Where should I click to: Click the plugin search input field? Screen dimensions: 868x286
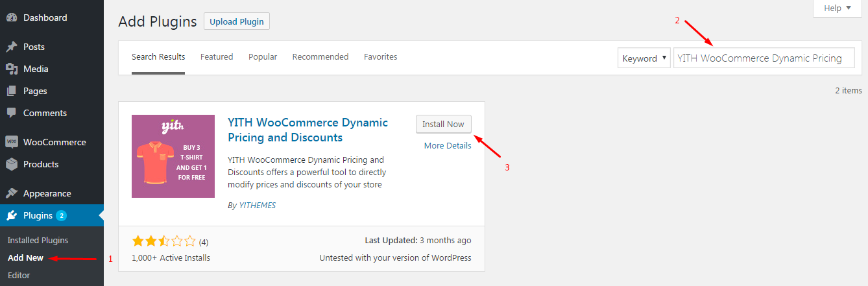(764, 58)
